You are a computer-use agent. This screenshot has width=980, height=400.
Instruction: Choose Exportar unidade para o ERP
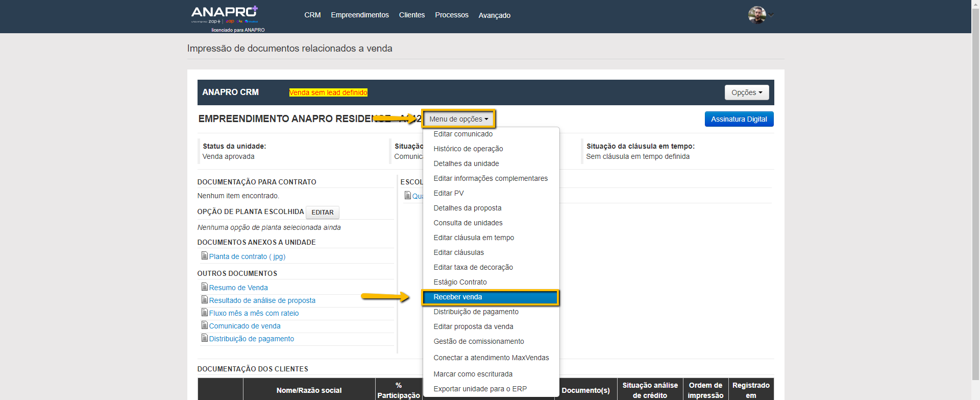tap(480, 389)
